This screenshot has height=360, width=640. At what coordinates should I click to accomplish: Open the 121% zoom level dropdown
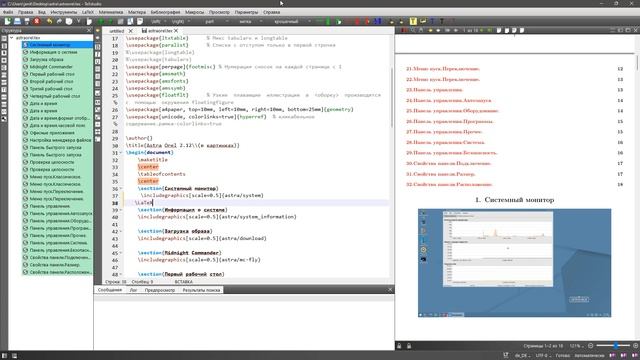click(577, 346)
